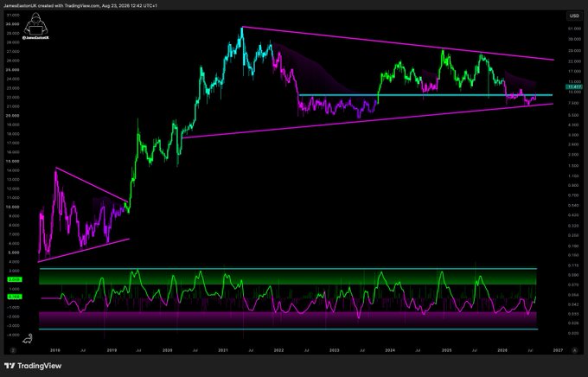Click the 2021 label on time axis
This screenshot has height=377, width=588.
pyautogui.click(x=223, y=350)
